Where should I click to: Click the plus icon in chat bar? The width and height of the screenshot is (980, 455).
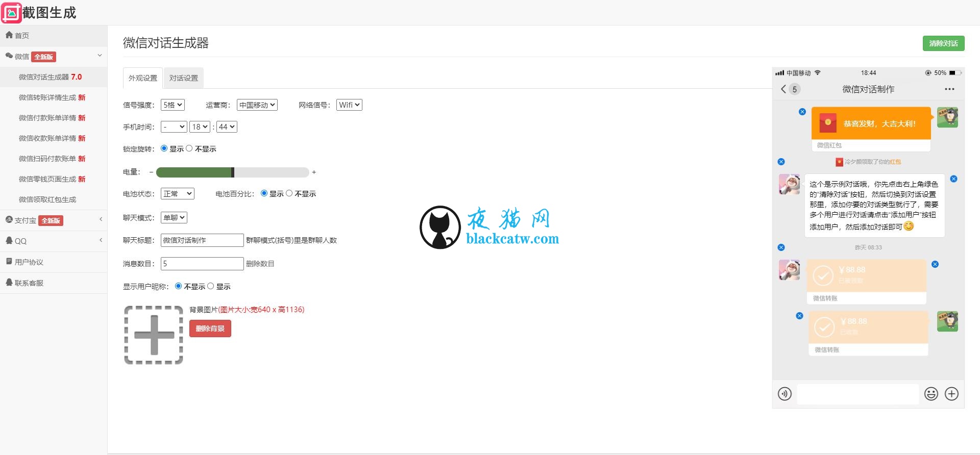coord(951,394)
